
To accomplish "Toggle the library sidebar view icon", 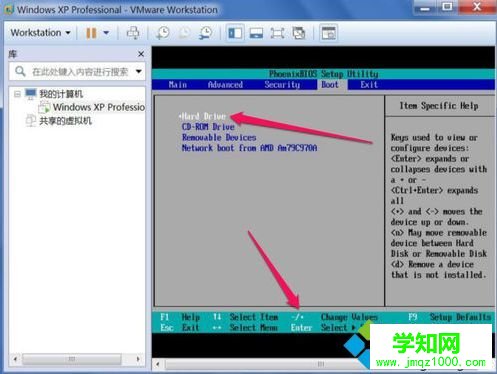I will (x=235, y=33).
